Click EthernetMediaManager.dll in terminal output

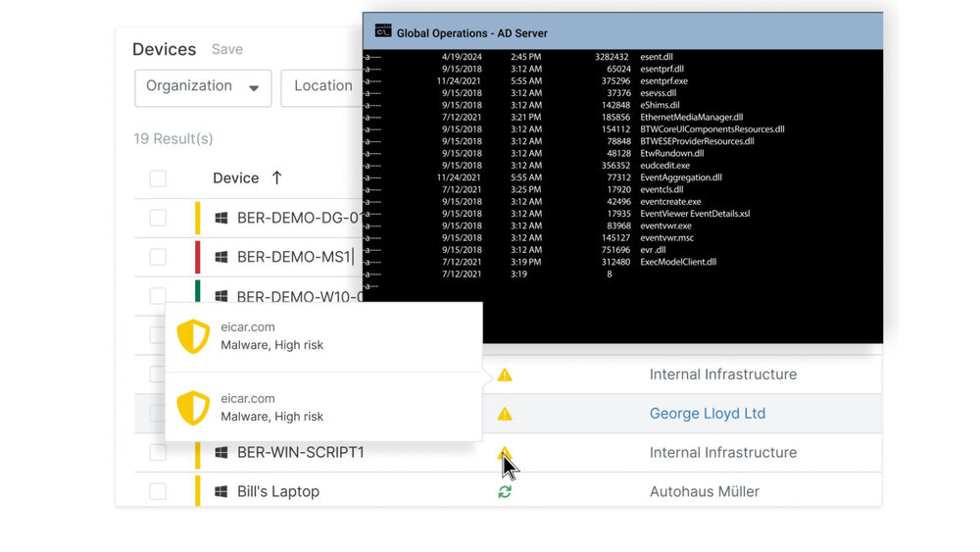[x=691, y=117]
